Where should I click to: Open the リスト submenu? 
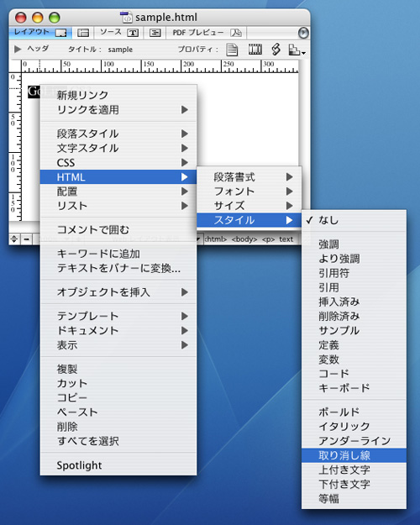coord(118,206)
